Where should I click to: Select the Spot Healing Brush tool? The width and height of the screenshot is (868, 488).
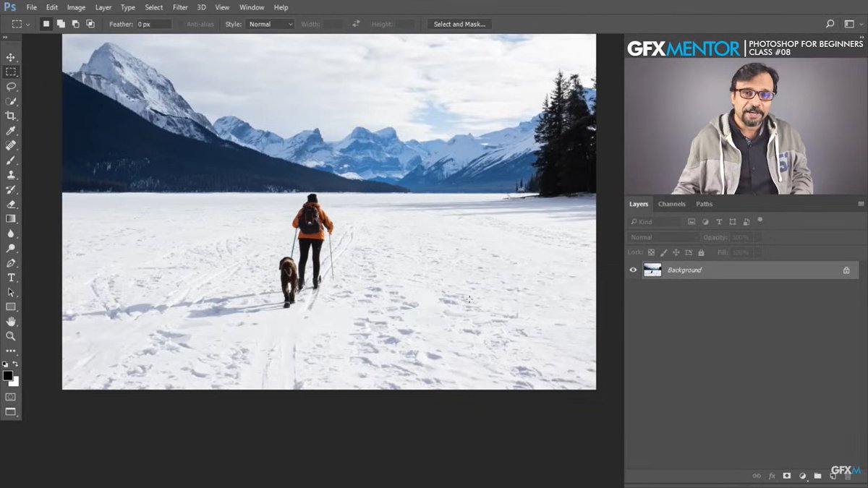(x=11, y=145)
